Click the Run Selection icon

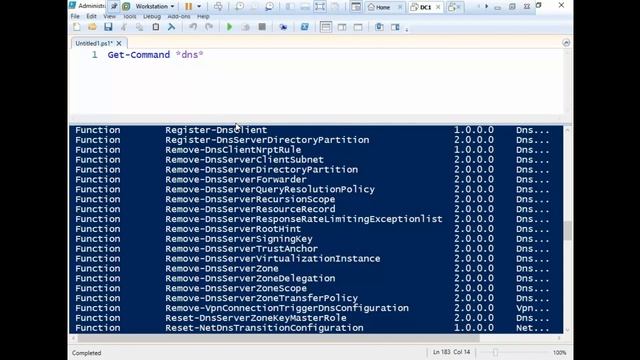point(245,27)
